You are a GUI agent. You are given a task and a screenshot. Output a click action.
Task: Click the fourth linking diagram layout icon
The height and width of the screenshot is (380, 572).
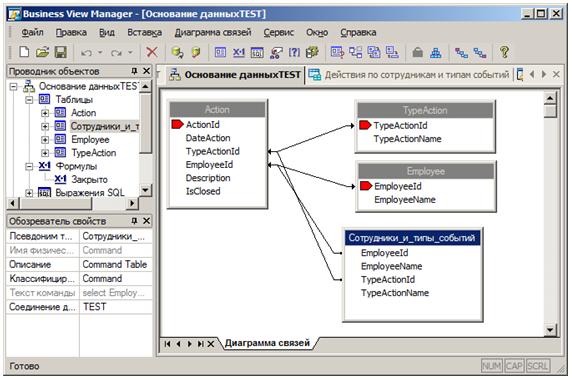393,52
